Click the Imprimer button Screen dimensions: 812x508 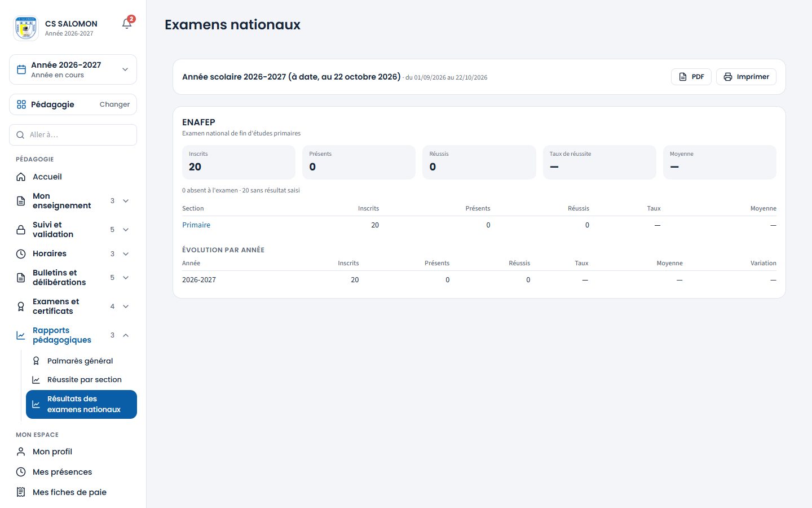[746, 77]
